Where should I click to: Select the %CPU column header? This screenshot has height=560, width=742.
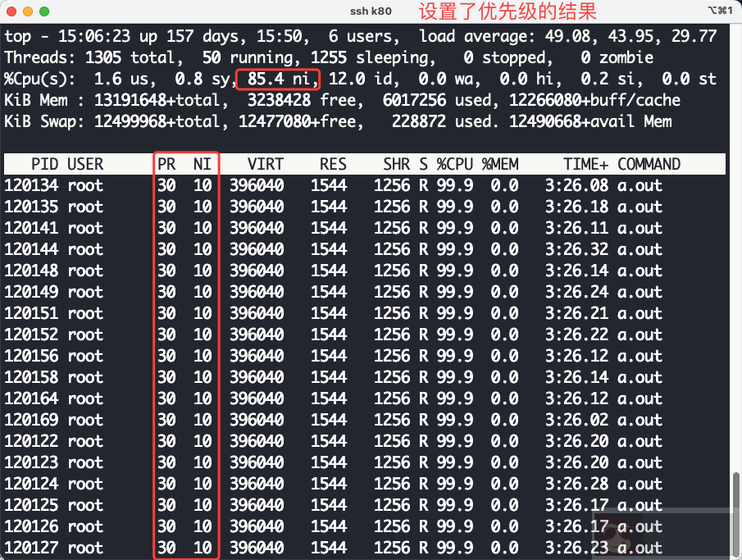point(455,164)
